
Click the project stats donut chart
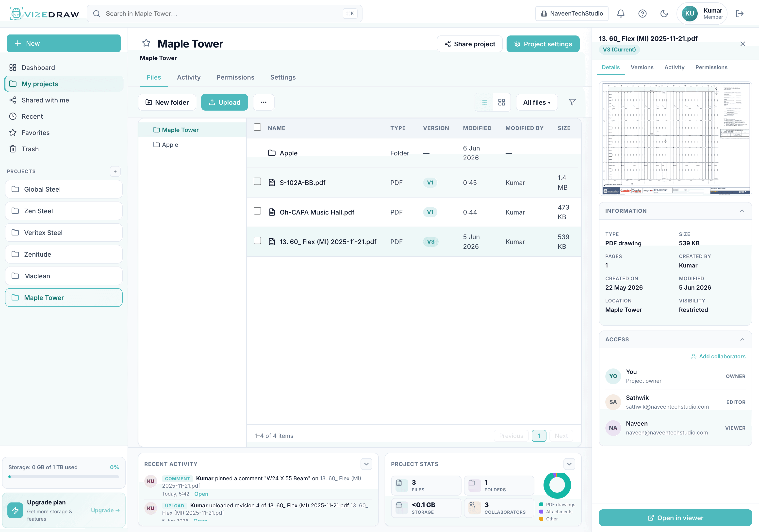557,485
